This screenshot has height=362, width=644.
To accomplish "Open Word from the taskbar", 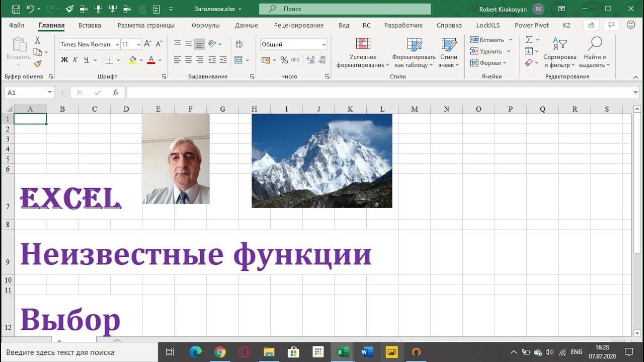I will (x=367, y=352).
